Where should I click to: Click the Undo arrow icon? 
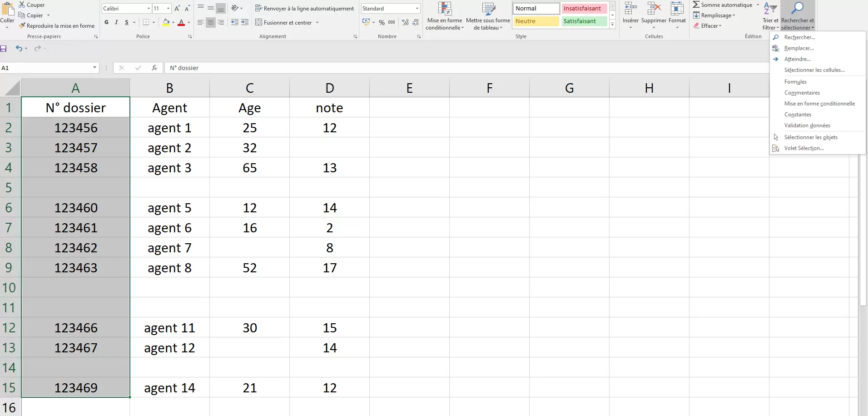coord(19,48)
